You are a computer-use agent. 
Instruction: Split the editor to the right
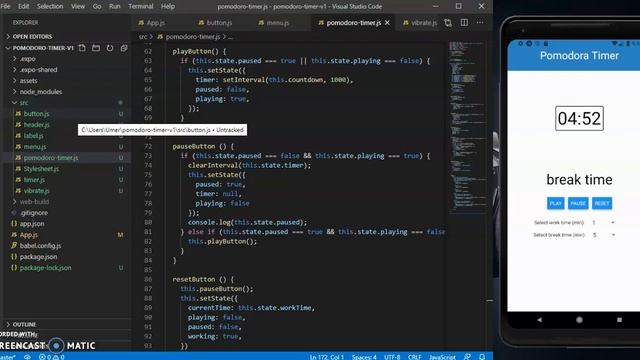pyautogui.click(x=464, y=22)
